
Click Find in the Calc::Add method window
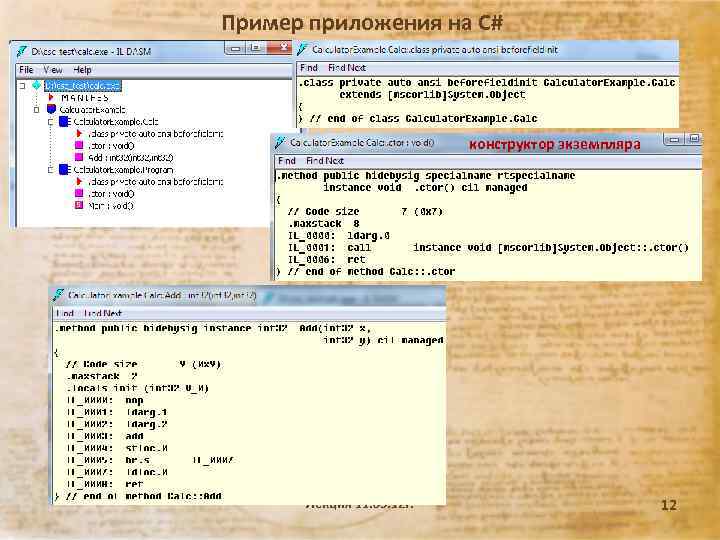click(x=65, y=313)
